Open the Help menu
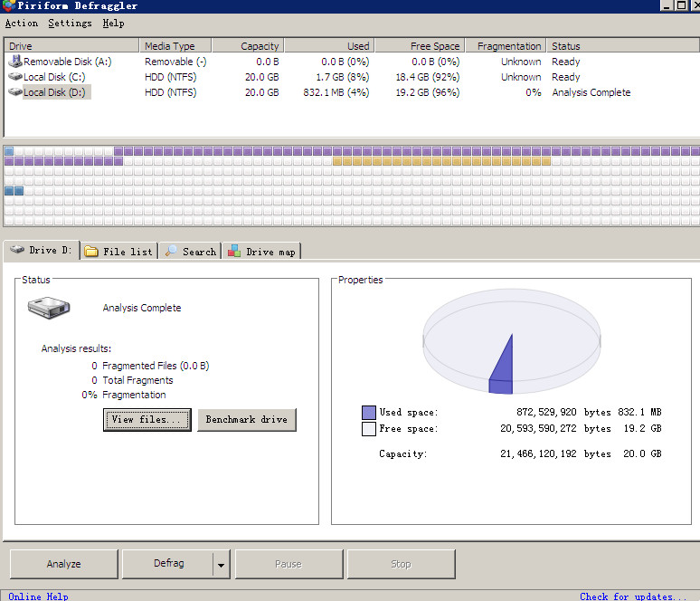The image size is (700, 601). click(113, 24)
